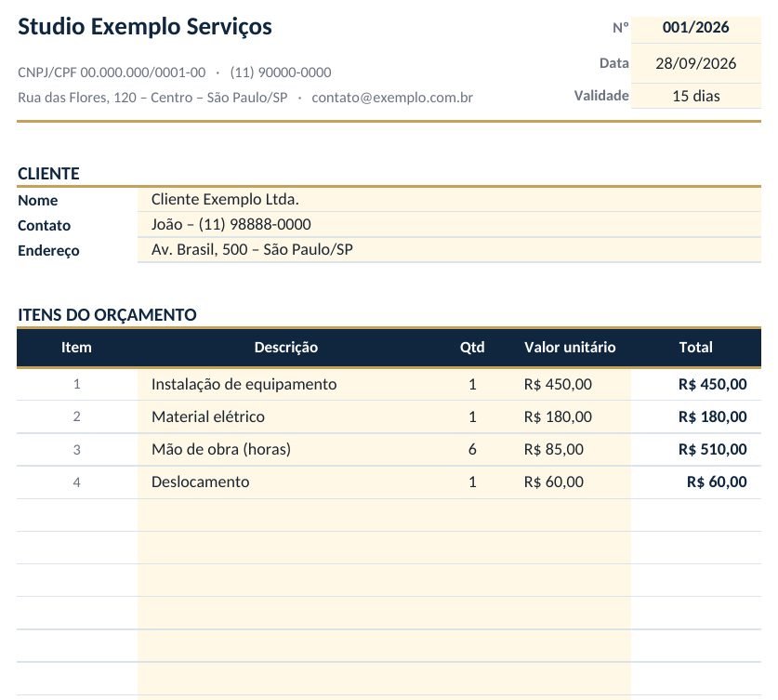Image resolution: width=778 pixels, height=700 pixels.
Task: Select the total R$ 510,00
Action: (713, 449)
